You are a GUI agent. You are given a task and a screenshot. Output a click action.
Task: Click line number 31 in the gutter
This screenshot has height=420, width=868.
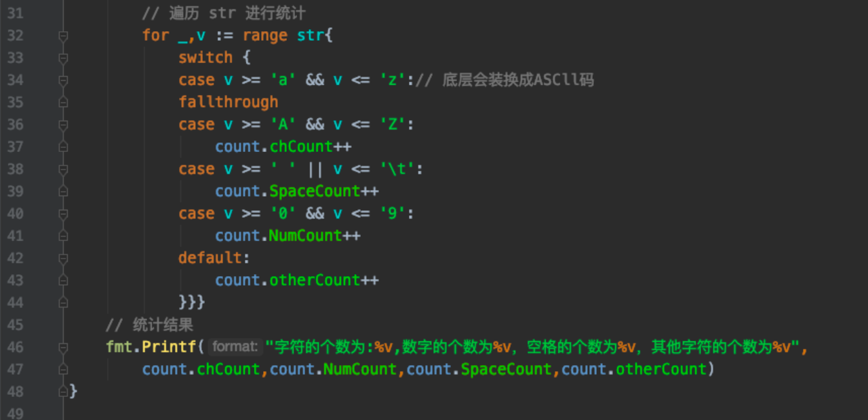(x=15, y=13)
